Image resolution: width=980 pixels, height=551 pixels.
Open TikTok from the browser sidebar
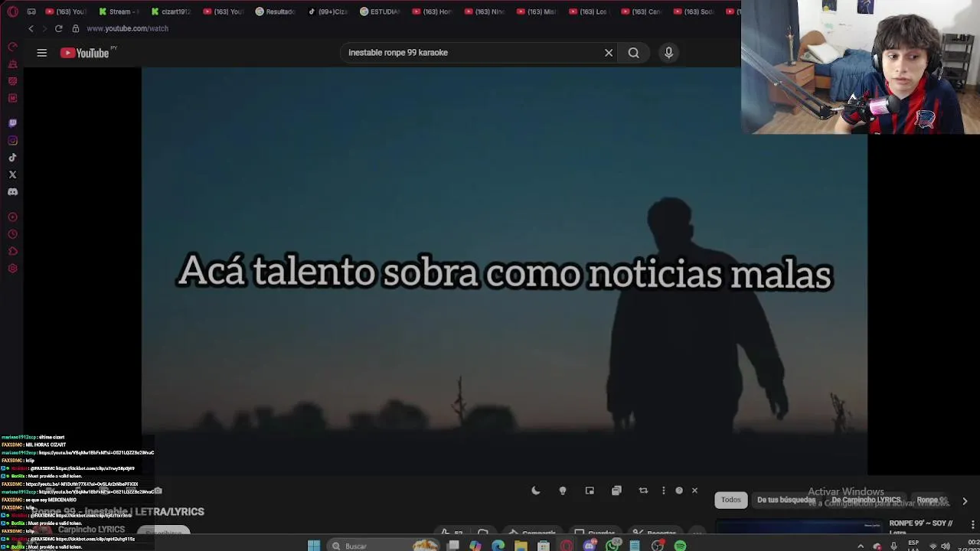tap(12, 158)
